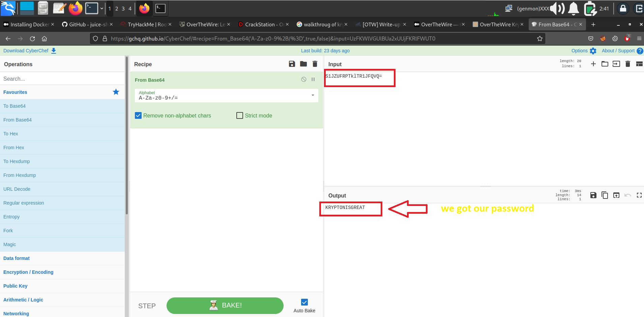Click the operations Search field
This screenshot has height=317, width=644.
pos(62,79)
